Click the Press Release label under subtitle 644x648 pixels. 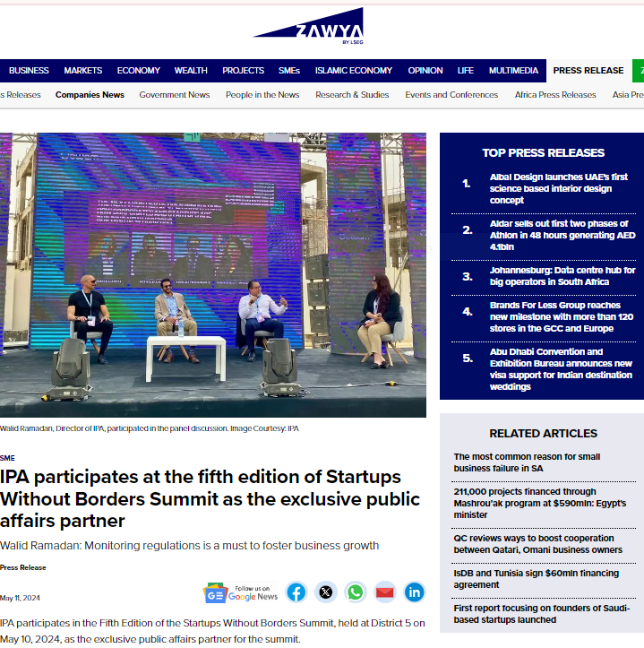click(23, 567)
